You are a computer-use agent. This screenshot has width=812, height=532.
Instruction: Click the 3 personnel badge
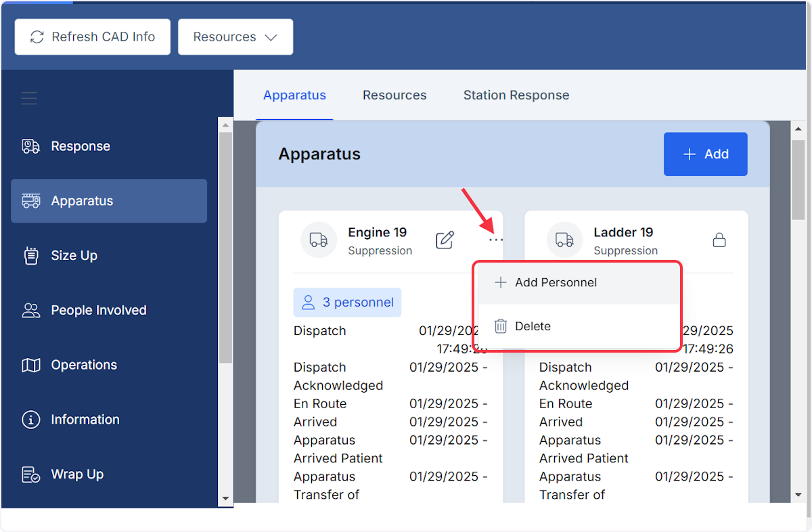(347, 303)
